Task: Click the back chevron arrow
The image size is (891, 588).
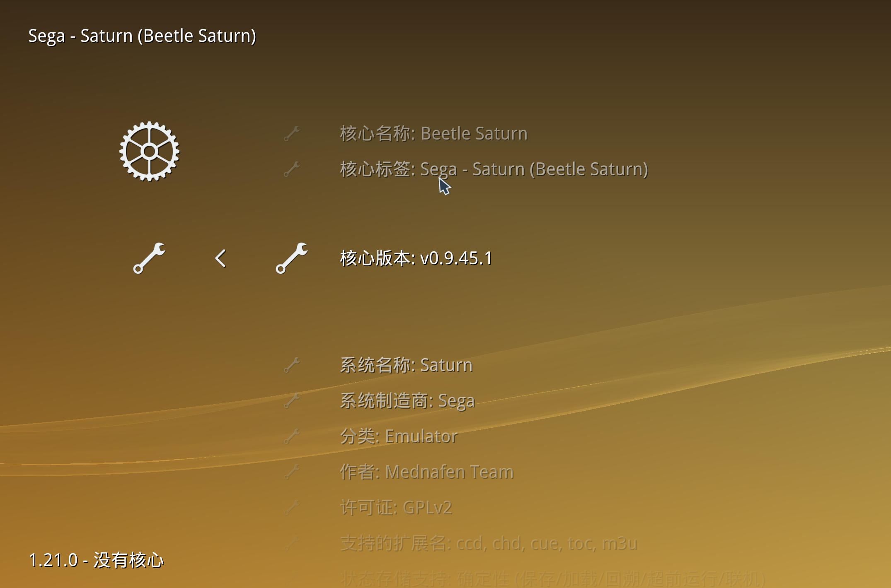Action: [x=220, y=258]
